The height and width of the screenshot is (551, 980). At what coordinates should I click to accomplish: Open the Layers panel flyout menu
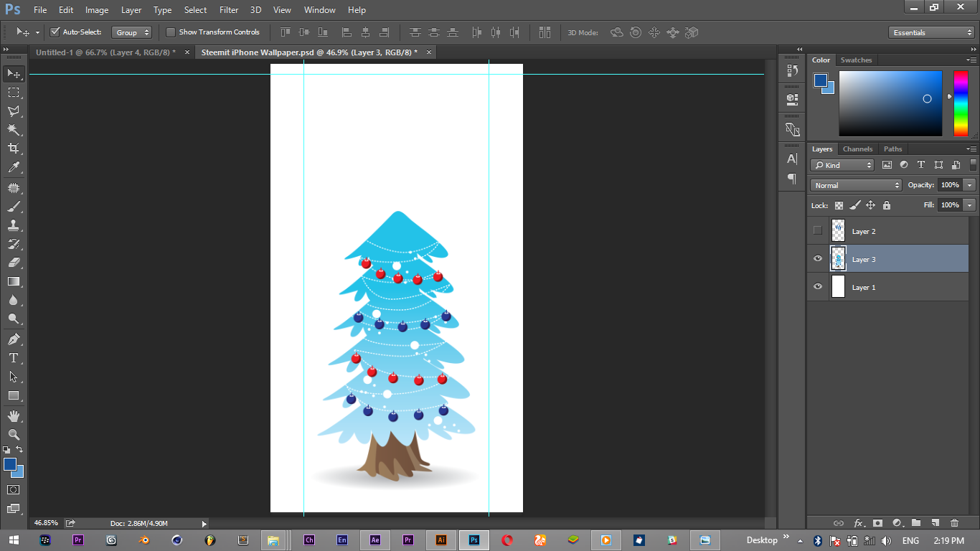[x=971, y=149]
